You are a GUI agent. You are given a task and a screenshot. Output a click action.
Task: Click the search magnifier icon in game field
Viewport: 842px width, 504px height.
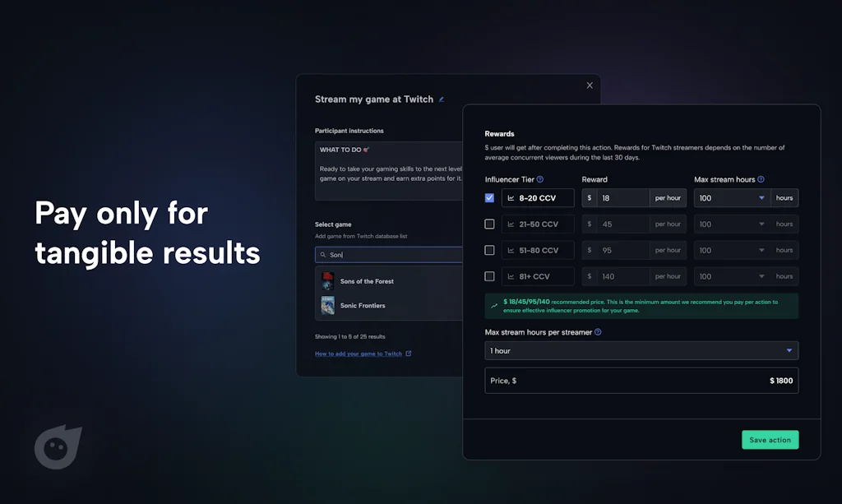point(322,255)
